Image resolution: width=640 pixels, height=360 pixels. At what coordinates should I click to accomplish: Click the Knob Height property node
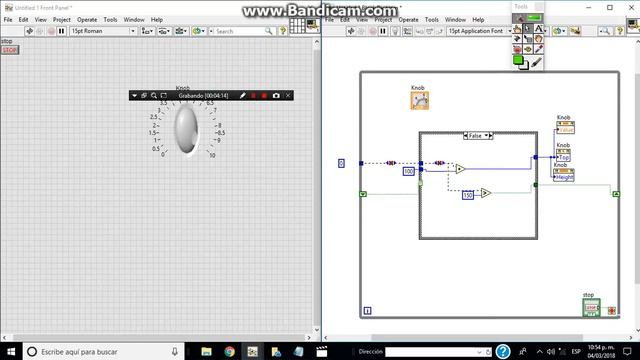point(564,175)
